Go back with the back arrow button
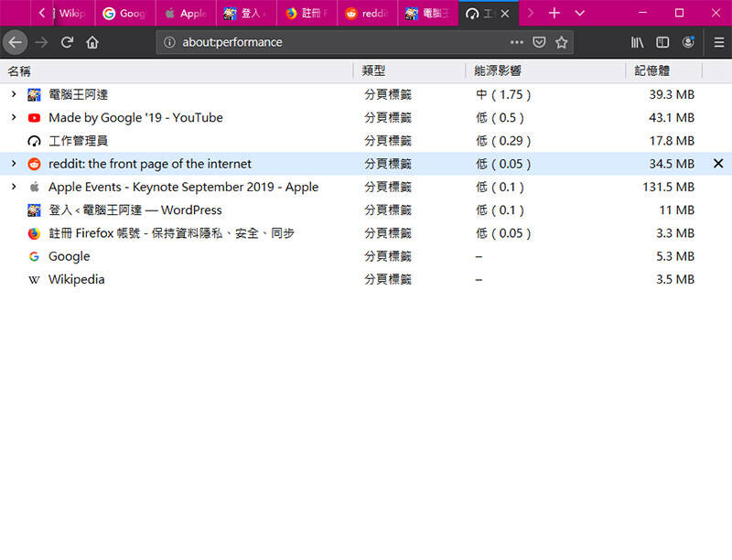The width and height of the screenshot is (732, 560). (15, 42)
